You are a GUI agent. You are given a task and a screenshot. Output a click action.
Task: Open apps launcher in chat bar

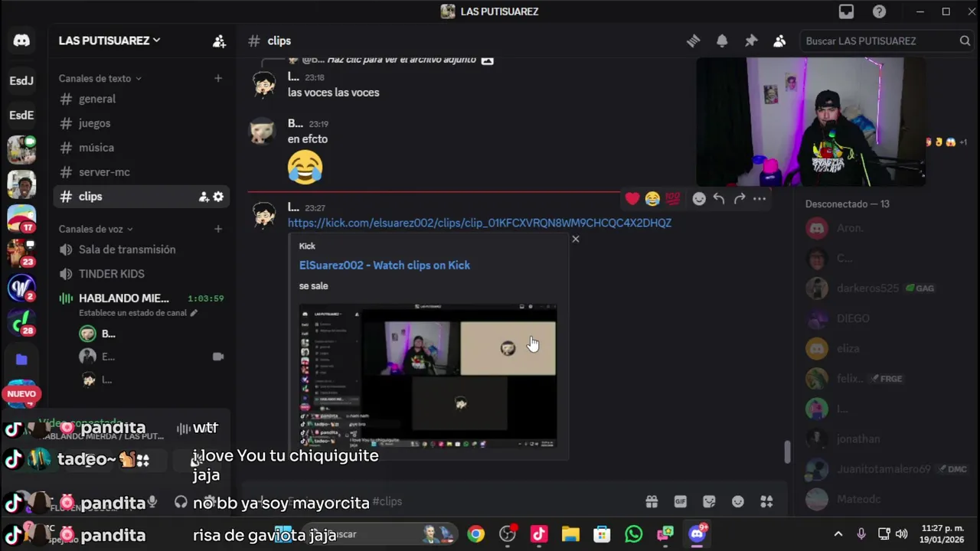point(766,502)
